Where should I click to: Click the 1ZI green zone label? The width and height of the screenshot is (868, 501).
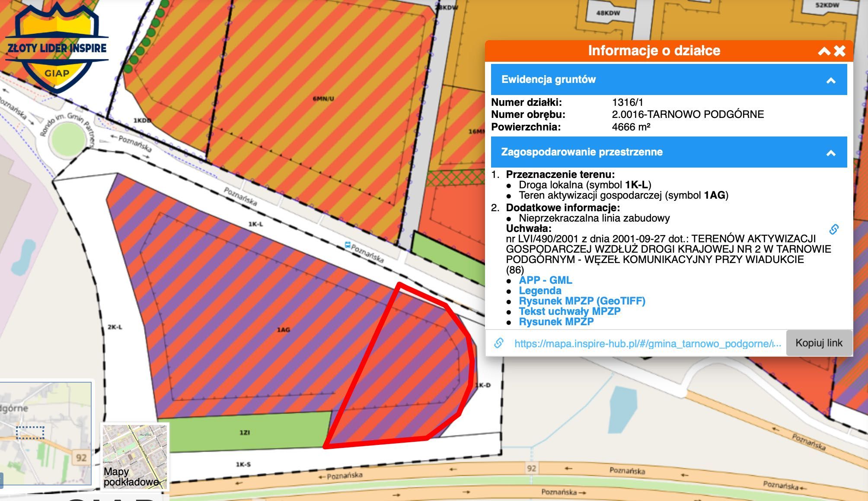coord(245,432)
